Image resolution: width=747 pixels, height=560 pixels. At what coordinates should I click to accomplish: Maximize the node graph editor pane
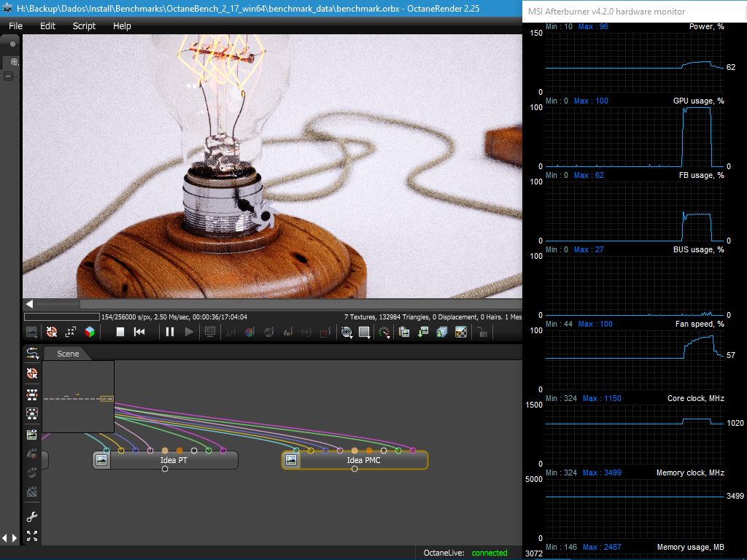[32, 536]
